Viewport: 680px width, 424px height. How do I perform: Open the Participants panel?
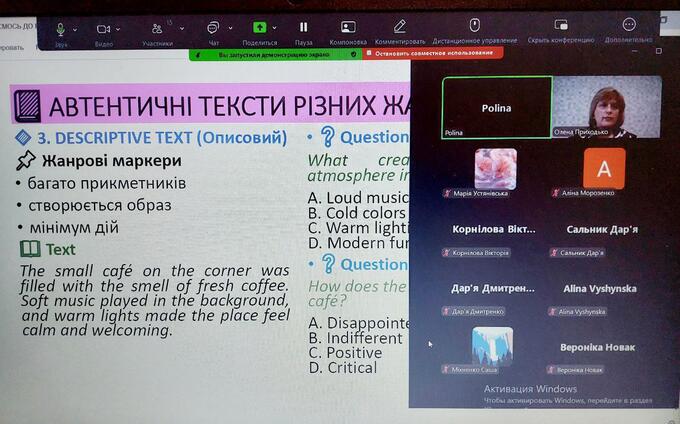pos(157,30)
